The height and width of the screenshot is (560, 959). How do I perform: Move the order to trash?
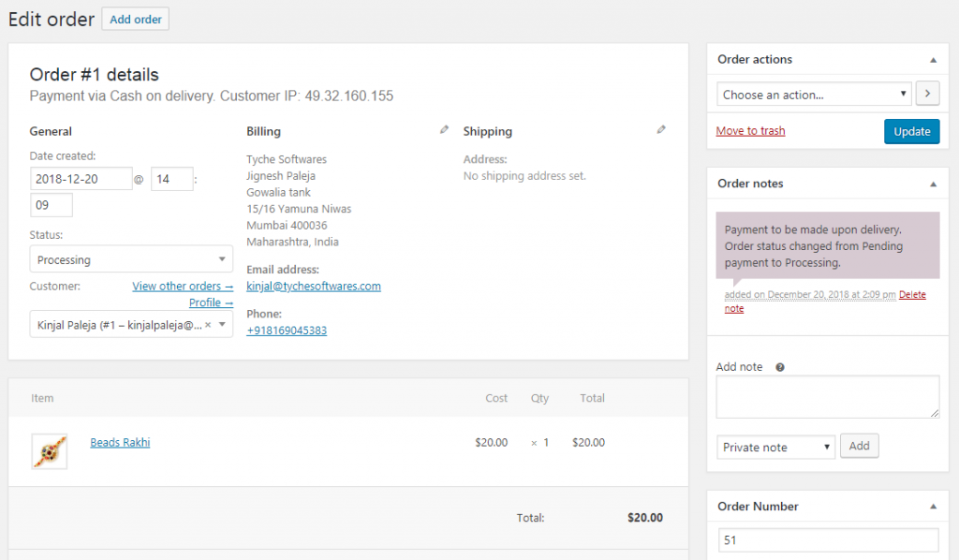(750, 131)
